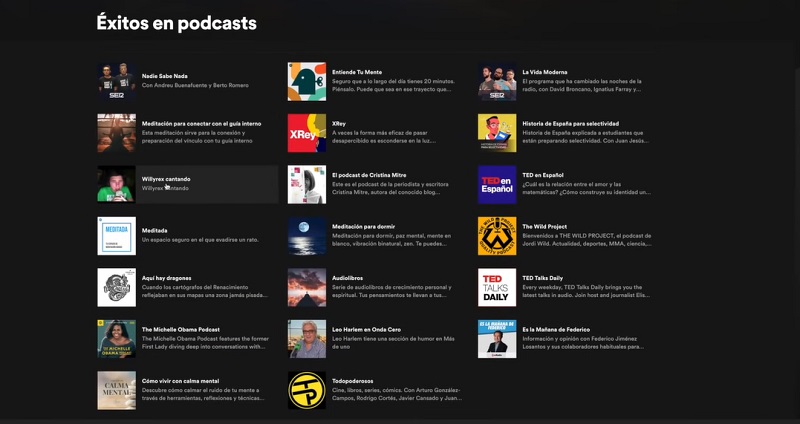
Task: Open Cómo vivir con calma mental title
Action: (180, 381)
